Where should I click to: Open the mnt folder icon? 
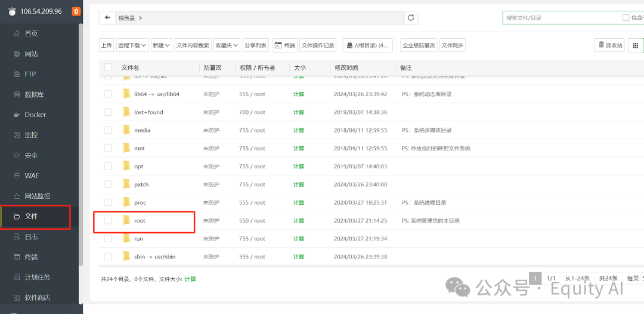(126, 149)
